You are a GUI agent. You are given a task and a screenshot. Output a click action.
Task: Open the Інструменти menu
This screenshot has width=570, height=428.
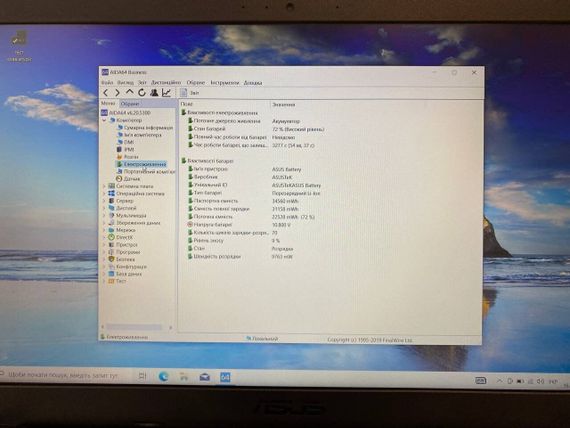coord(225,83)
